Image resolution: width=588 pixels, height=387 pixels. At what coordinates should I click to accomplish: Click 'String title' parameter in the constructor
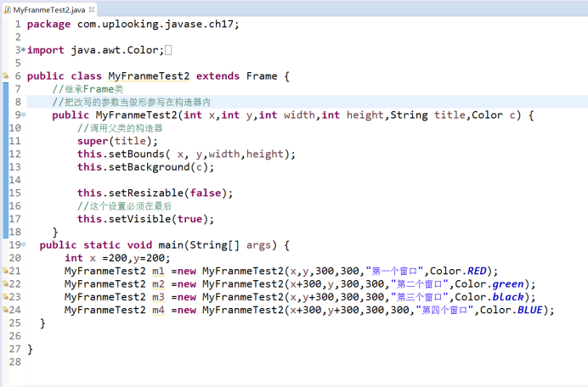point(427,115)
